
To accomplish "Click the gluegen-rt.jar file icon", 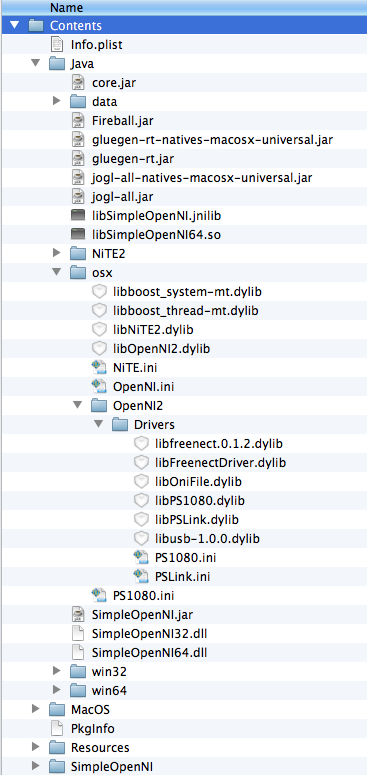I will (78, 159).
